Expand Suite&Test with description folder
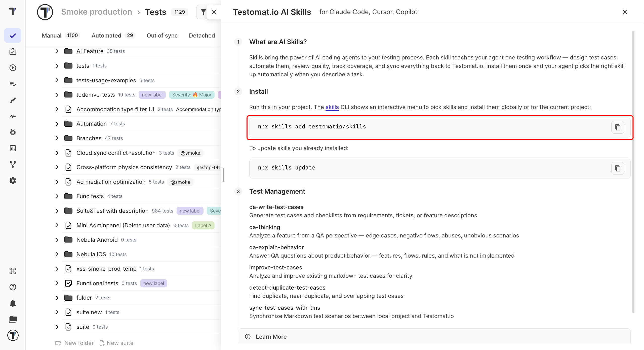Viewport: 644px width, 350px height. click(57, 211)
